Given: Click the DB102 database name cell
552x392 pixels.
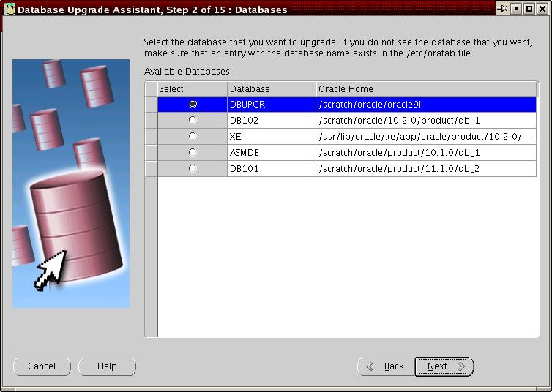Looking at the screenshot, I should pyautogui.click(x=272, y=120).
